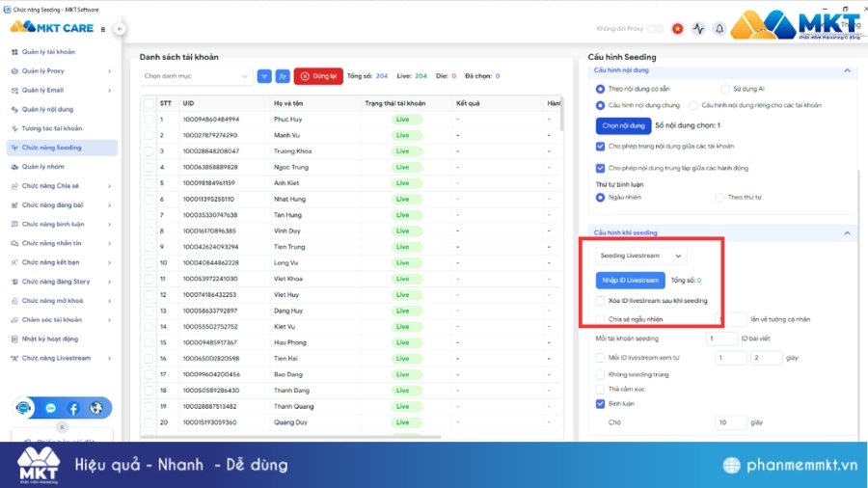Click the hamburger menu icon beside MKT CARE
The height and width of the screenshot is (488, 868).
pyautogui.click(x=103, y=29)
